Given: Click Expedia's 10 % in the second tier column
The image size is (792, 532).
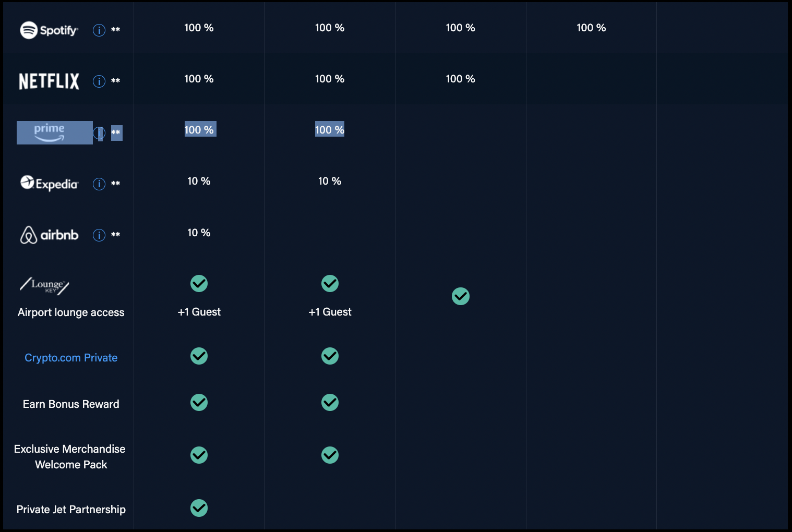Looking at the screenshot, I should [x=330, y=181].
